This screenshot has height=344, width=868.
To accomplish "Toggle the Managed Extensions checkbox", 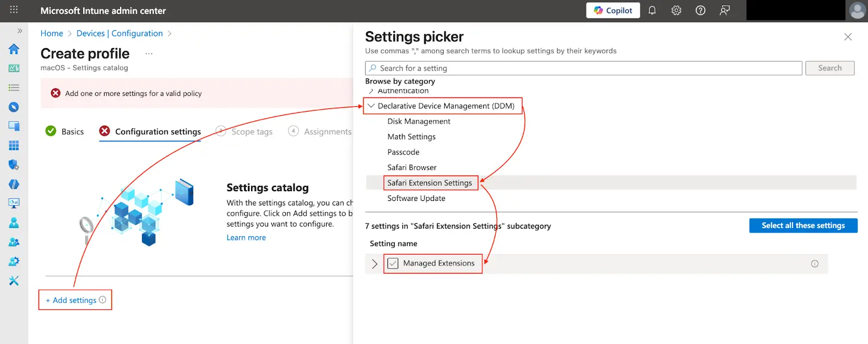I will point(393,263).
